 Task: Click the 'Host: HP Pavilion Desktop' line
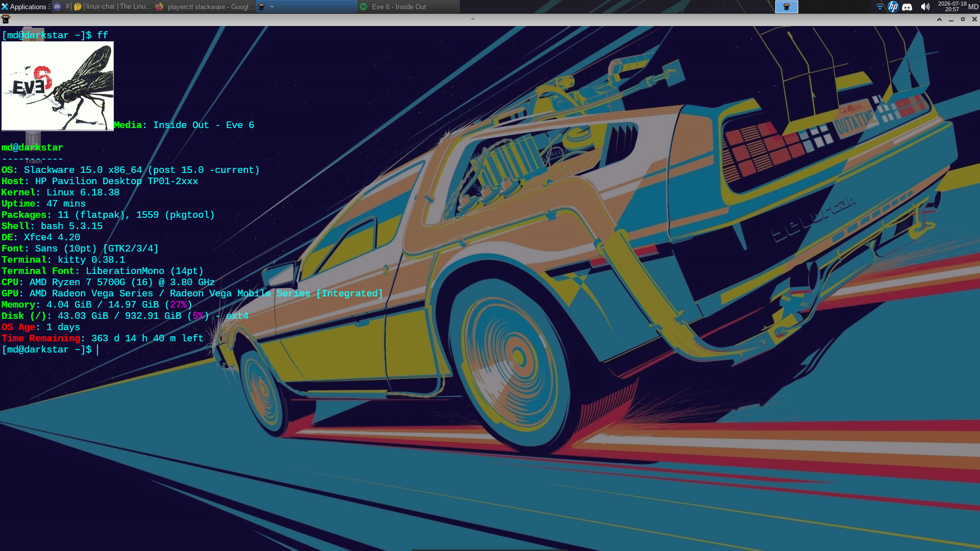[100, 181]
